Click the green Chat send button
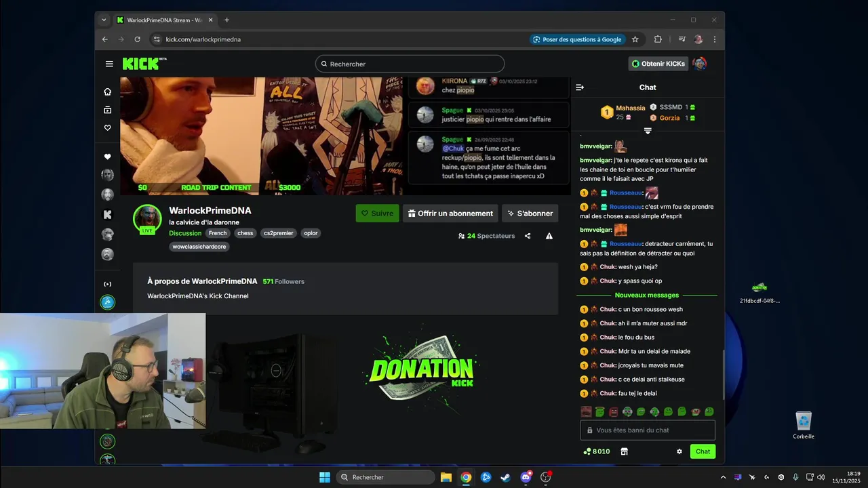Screen dimensions: 868x488 (703, 451)
